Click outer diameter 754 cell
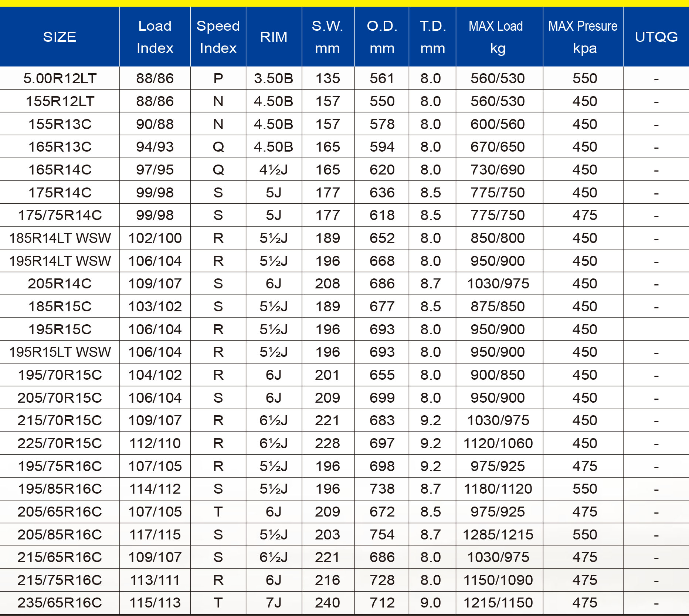689x616 pixels. tap(382, 535)
